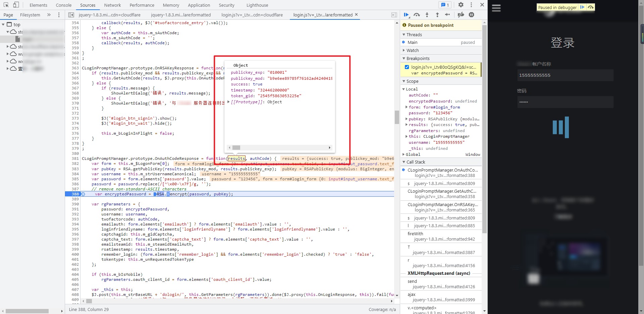Hide the file navigator sidebar

71,15
